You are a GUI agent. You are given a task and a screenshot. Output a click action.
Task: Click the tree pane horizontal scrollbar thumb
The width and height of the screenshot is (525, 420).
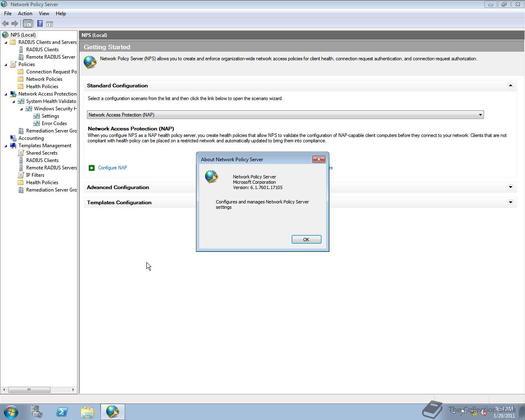coord(29,390)
